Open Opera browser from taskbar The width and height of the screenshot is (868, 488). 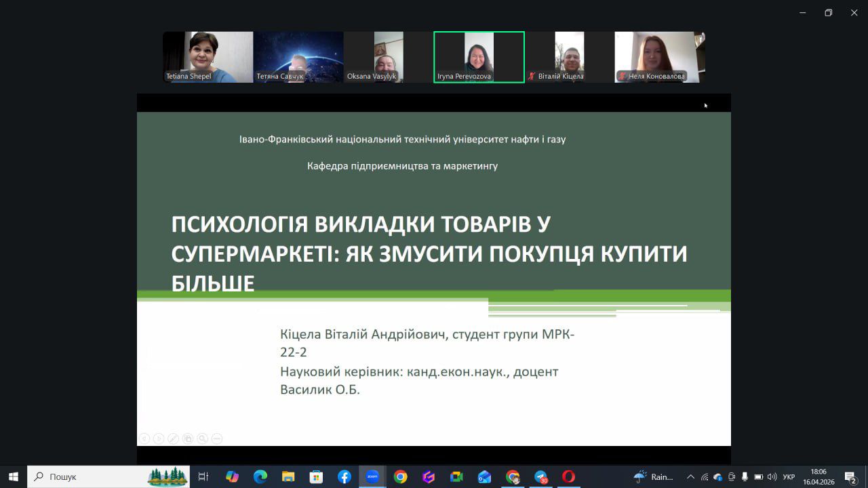click(568, 476)
